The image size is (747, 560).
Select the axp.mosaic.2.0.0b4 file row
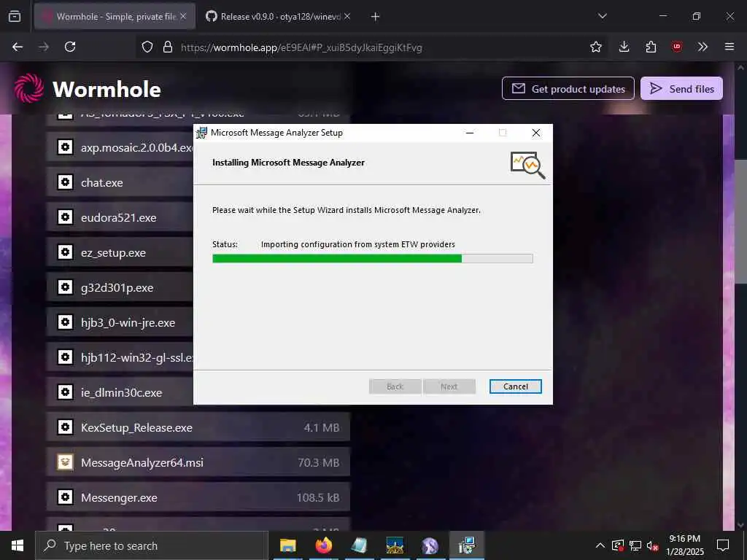coord(120,147)
